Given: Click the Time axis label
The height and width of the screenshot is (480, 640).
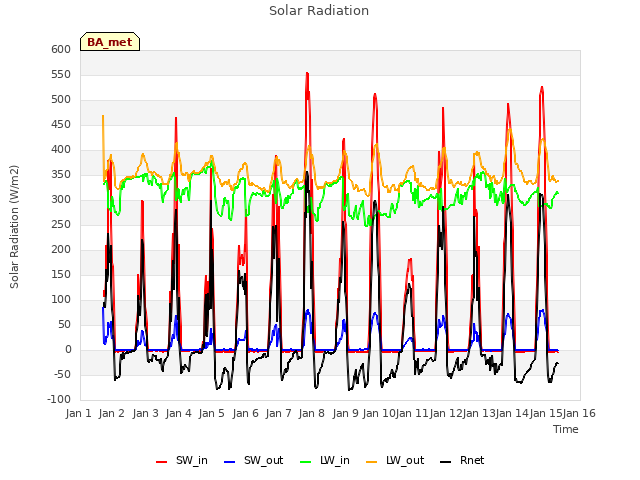Looking at the screenshot, I should click(x=566, y=429).
